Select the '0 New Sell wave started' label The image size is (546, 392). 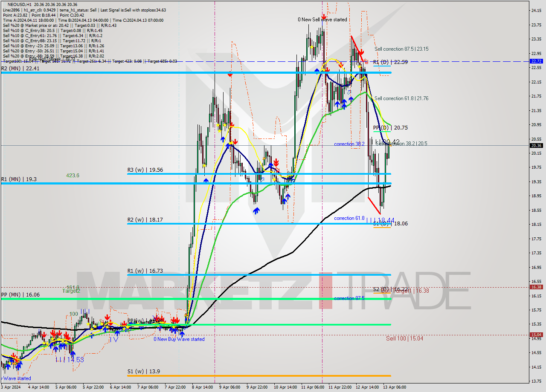click(322, 20)
